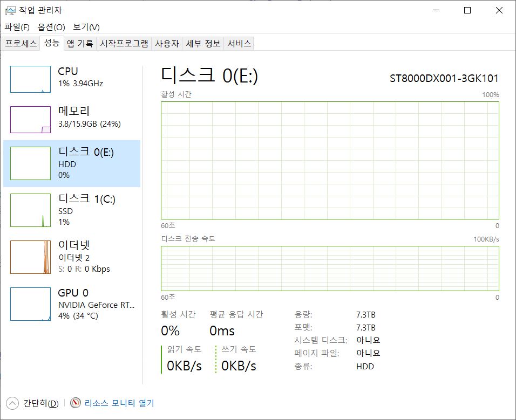Image resolution: width=516 pixels, height=420 pixels.
Task: Select the 메모리 memory mini graph
Action: pyautogui.click(x=30, y=119)
